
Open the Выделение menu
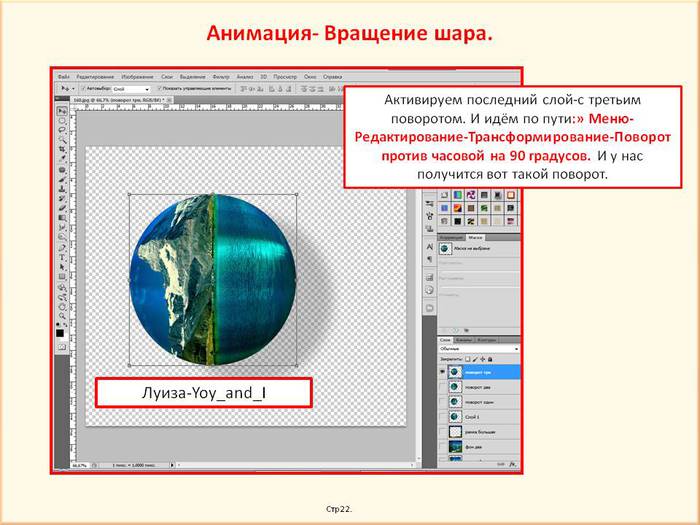192,77
